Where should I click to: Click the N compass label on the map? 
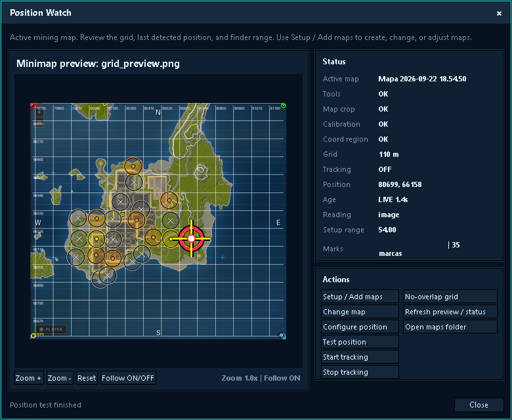pos(158,113)
